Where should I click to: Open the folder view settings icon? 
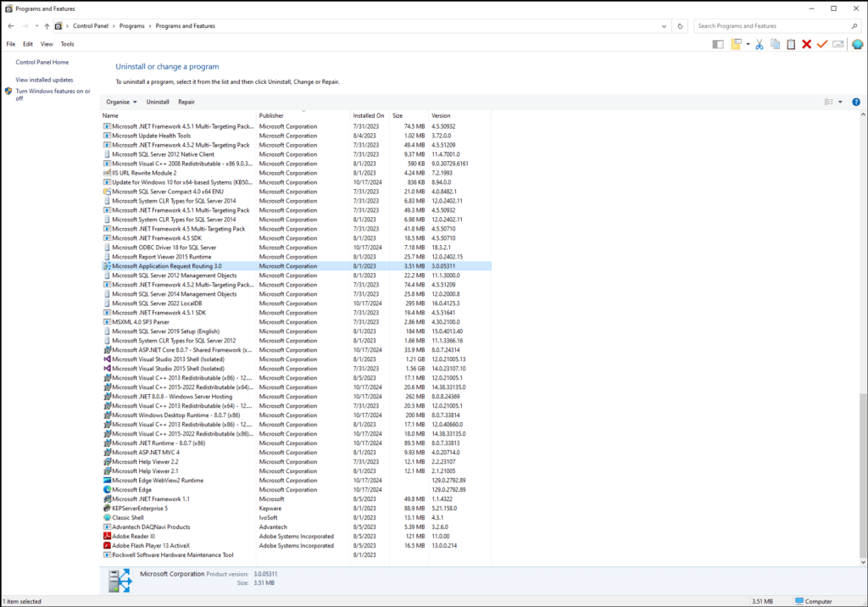737,44
